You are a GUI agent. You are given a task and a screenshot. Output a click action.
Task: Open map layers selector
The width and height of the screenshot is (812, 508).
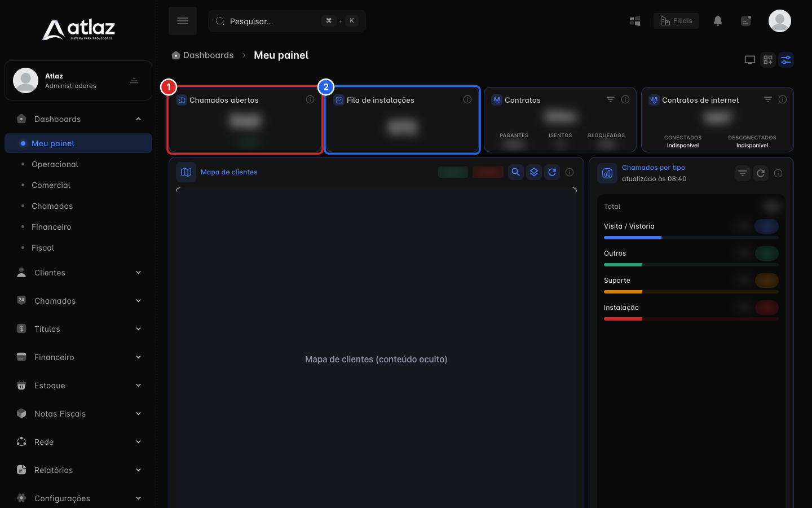(534, 172)
